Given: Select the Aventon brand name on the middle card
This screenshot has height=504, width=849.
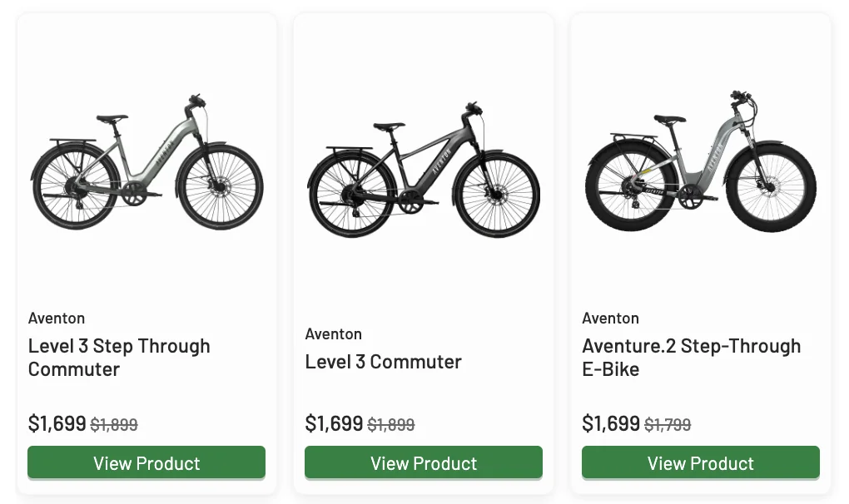Looking at the screenshot, I should point(333,334).
